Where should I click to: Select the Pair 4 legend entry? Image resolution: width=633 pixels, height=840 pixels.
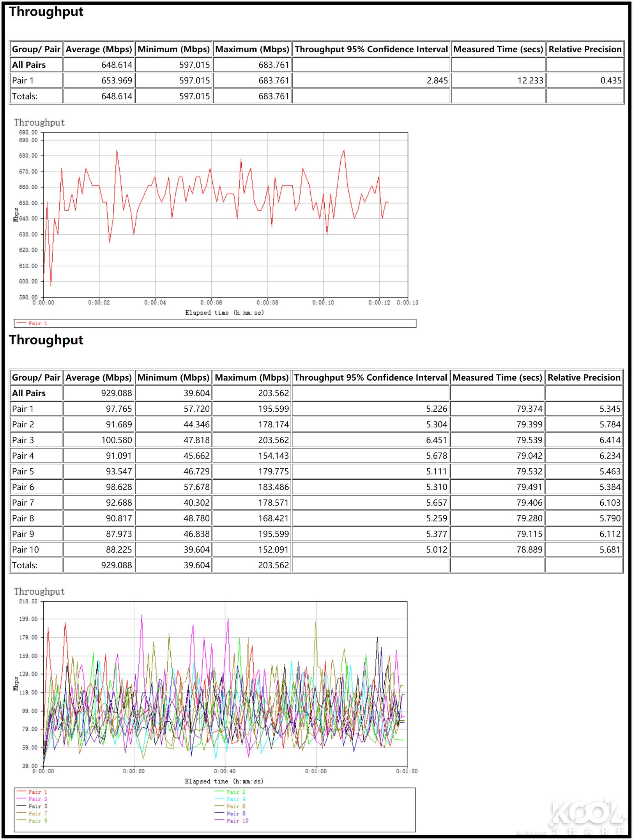pyautogui.click(x=236, y=799)
